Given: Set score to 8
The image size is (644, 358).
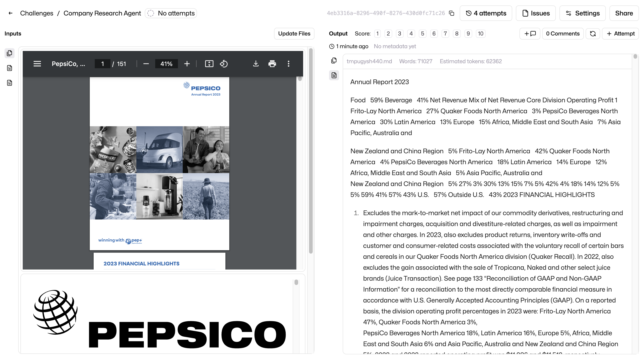Looking at the screenshot, I should click(457, 33).
